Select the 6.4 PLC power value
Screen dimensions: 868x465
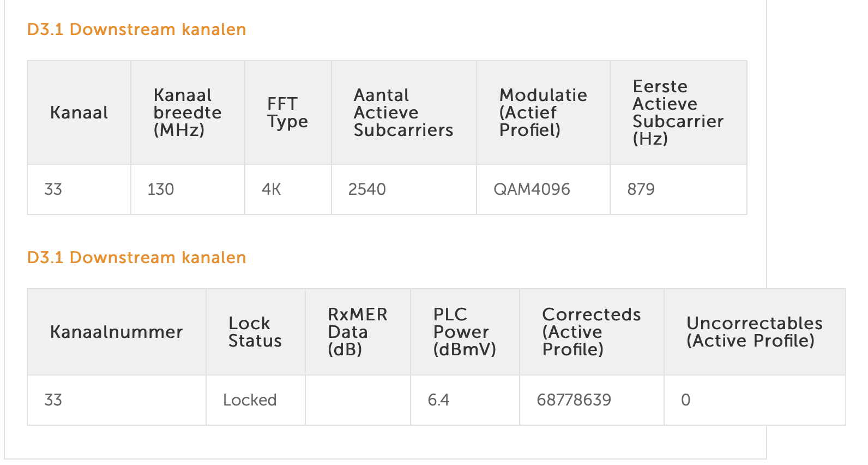pos(438,400)
